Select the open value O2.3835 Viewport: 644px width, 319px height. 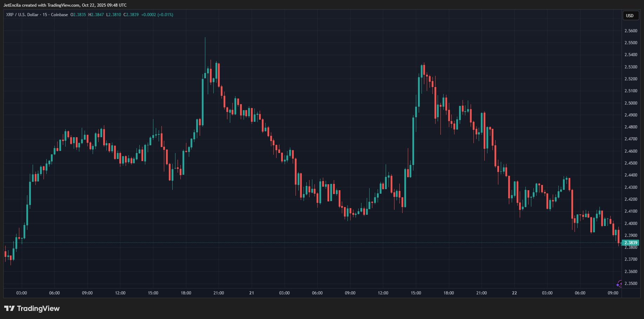coord(78,15)
